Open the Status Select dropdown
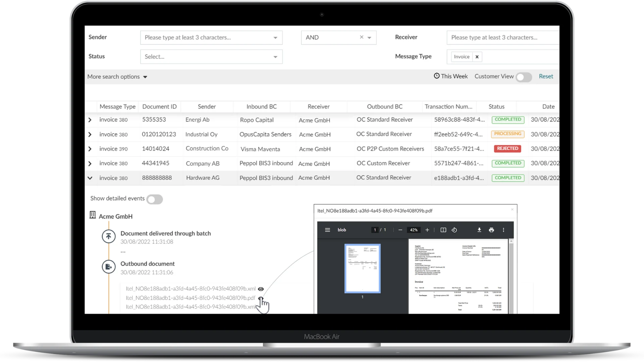Viewport: 644px width, 362px height. click(211, 57)
